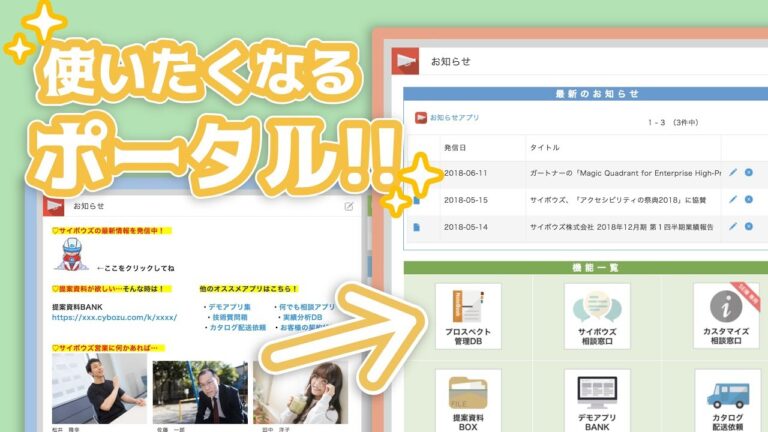Click the red megaphone icon beside the right window's お知らせ header
768x432 pixels.
point(406,61)
